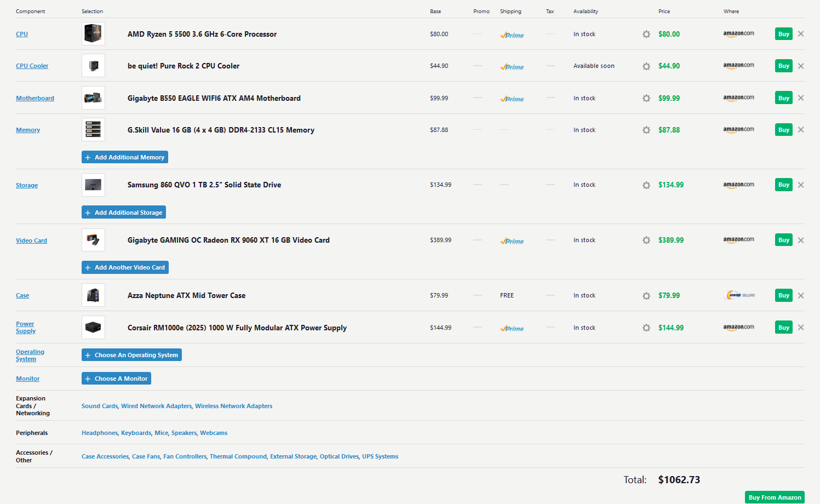The image size is (820, 504).
Task: Buy the Gigabyte B550 EAGLE motherboard
Action: (784, 98)
